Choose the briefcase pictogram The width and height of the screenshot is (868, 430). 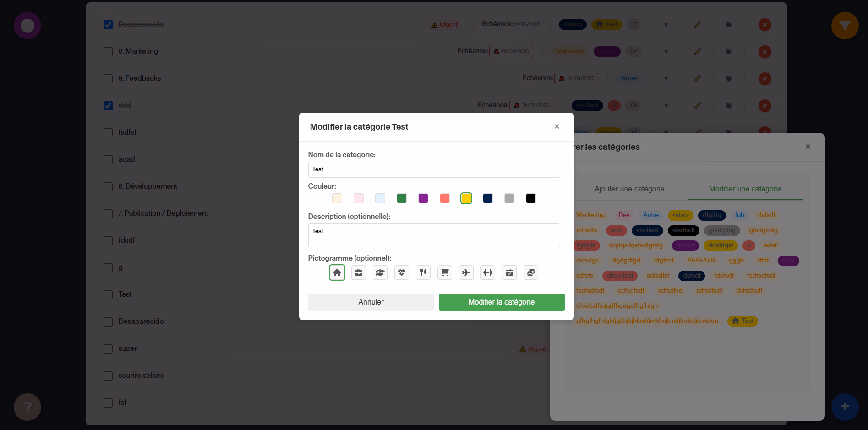(359, 272)
